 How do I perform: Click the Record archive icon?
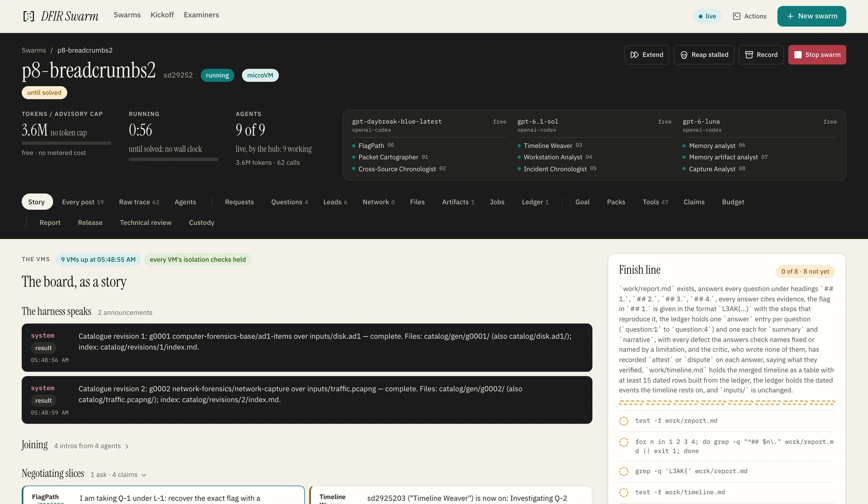tap(749, 55)
